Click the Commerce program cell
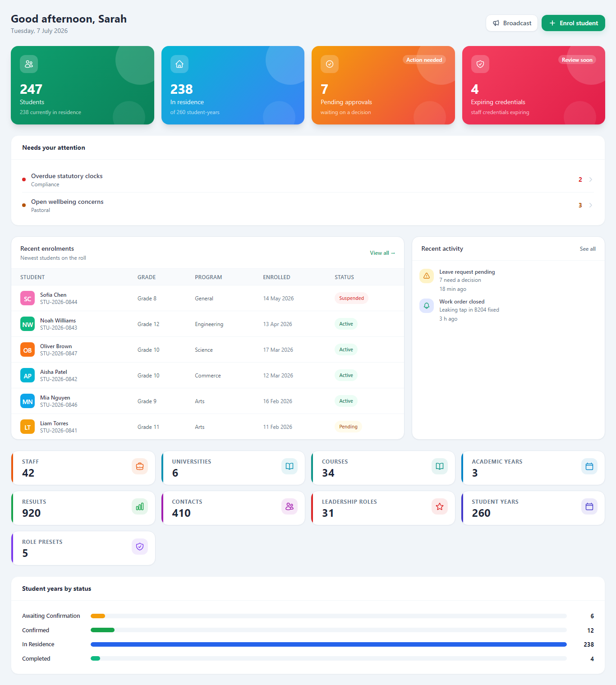616x685 pixels. tap(208, 376)
